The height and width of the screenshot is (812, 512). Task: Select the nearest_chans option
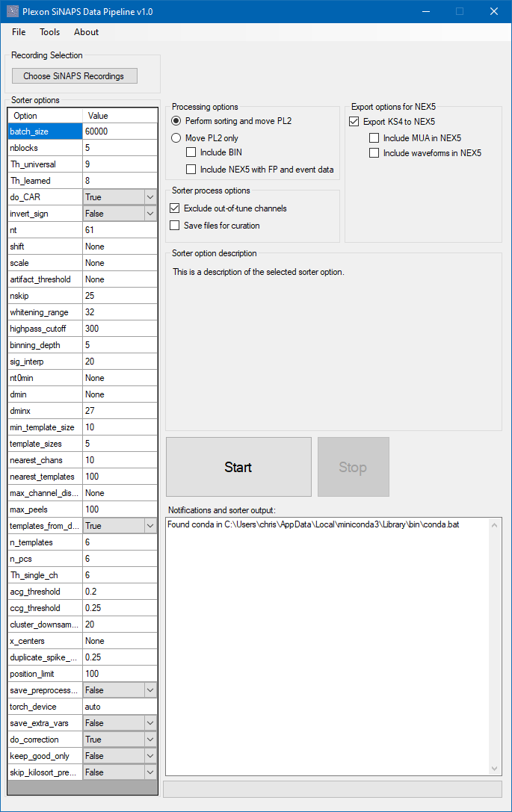(x=45, y=460)
